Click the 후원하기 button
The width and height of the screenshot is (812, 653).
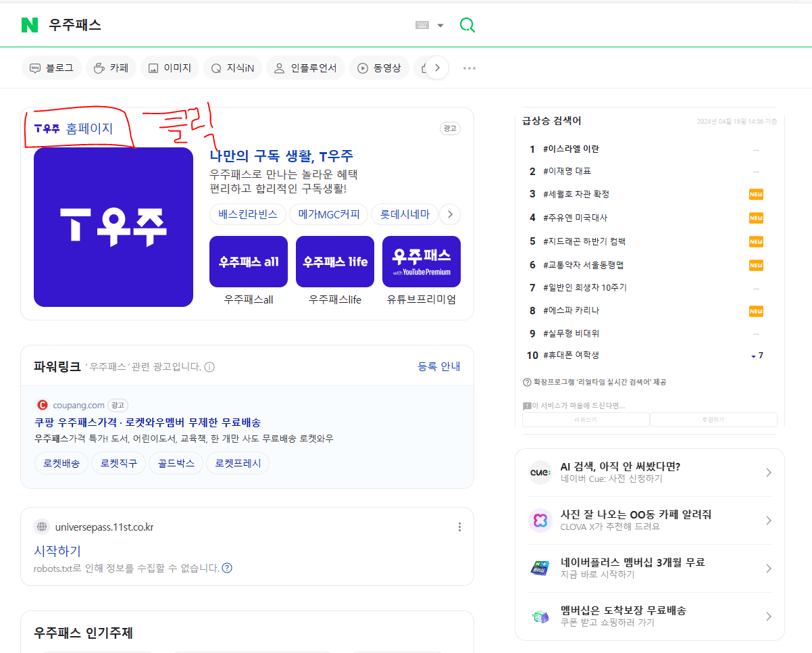[713, 420]
